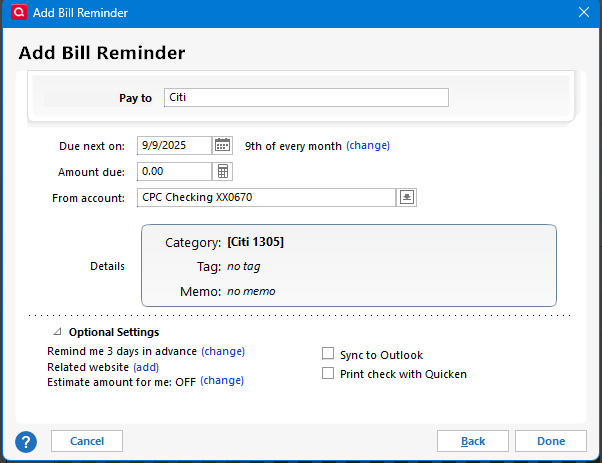This screenshot has width=602, height=463.
Task: Change the Estimate amount for me setting
Action: (222, 380)
